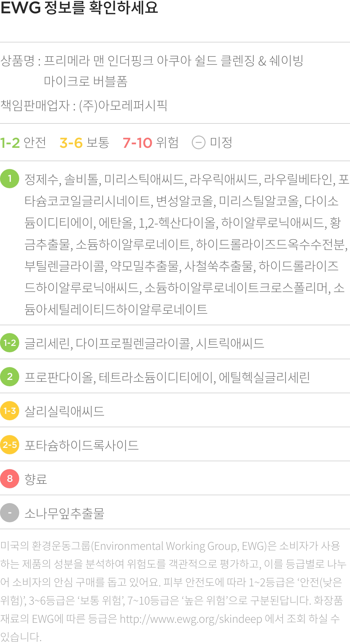Click the yellow 1-3 grade badge

coord(10,411)
